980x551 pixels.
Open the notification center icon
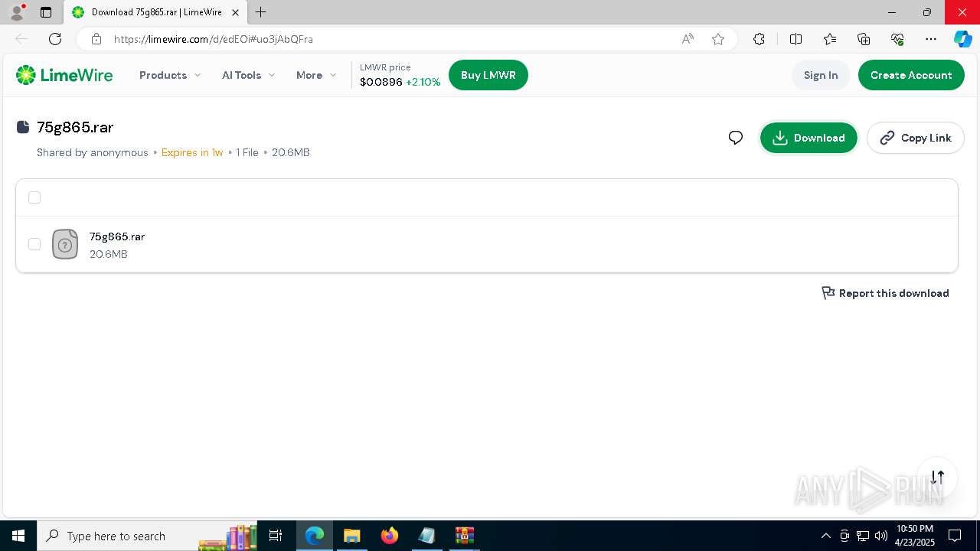[x=955, y=536]
